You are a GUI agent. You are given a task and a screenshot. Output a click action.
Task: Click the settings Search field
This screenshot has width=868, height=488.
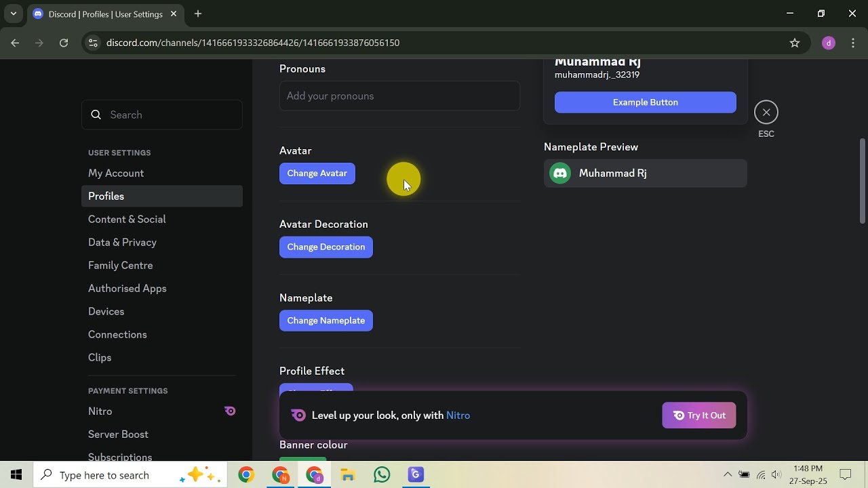(x=161, y=115)
